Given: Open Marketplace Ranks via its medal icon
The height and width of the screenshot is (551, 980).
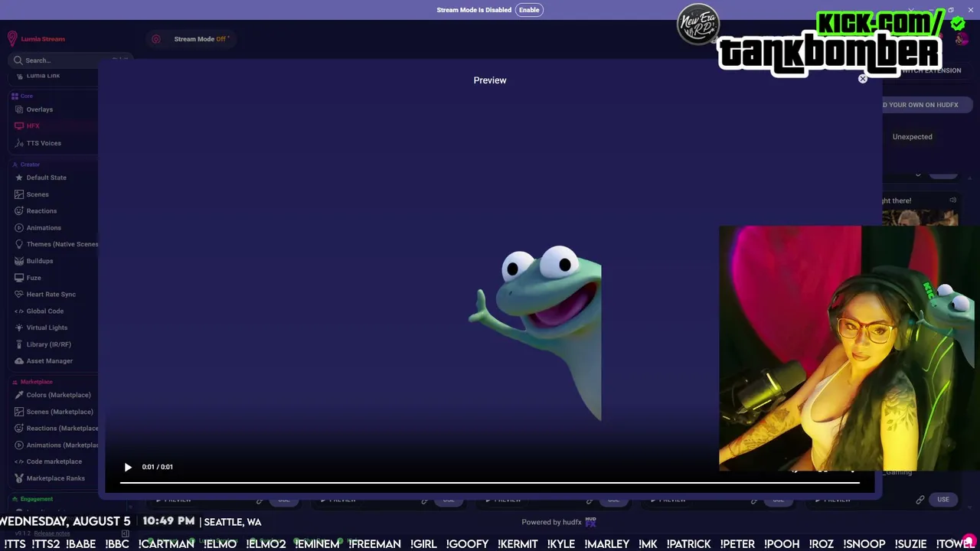Looking at the screenshot, I should point(20,478).
